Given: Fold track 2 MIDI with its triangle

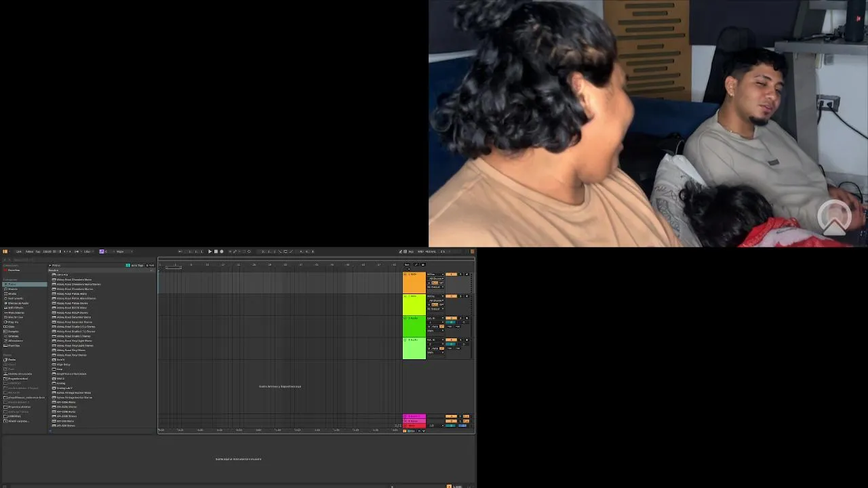Looking at the screenshot, I should tap(406, 296).
